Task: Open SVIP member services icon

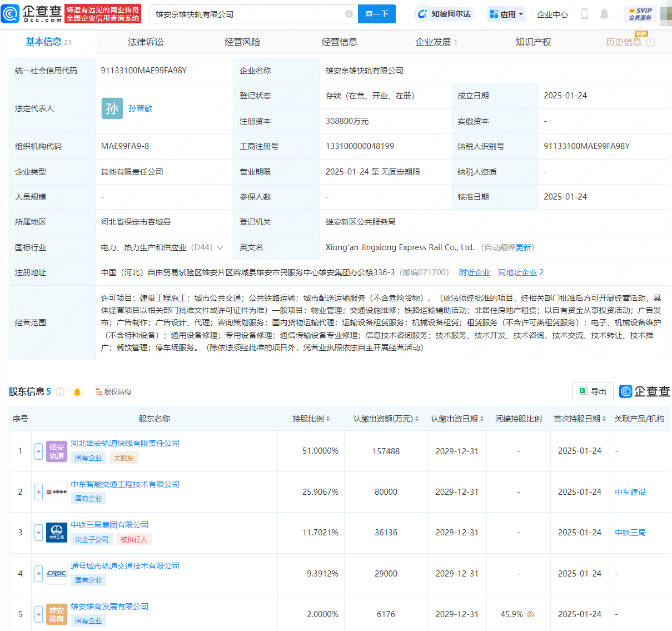Action: [640, 14]
